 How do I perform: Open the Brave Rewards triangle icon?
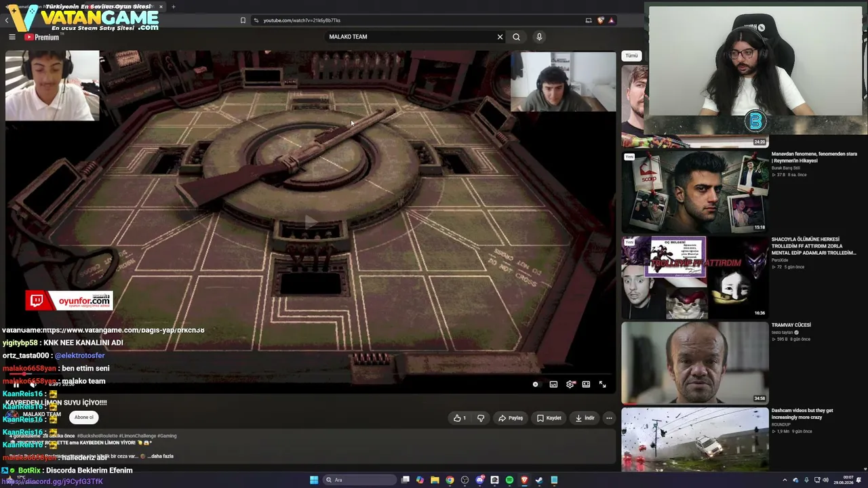pos(611,20)
